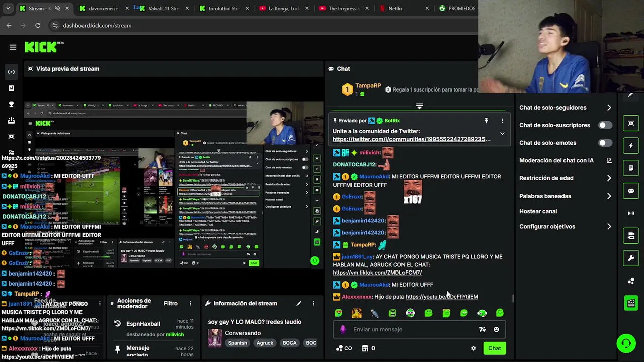Open the youtu.be link from Alexxxnxxx
The image size is (644, 362).
point(442,297)
